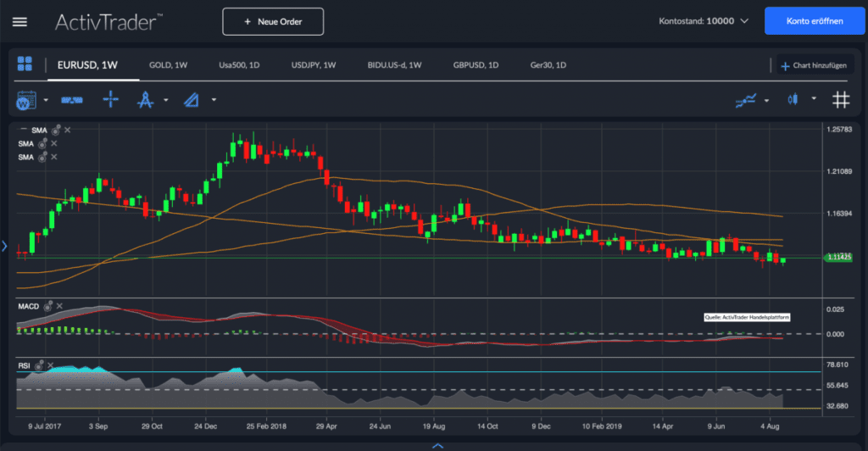The image size is (868, 451).
Task: Expand the compass tool dropdown arrow
Action: pyautogui.click(x=165, y=100)
